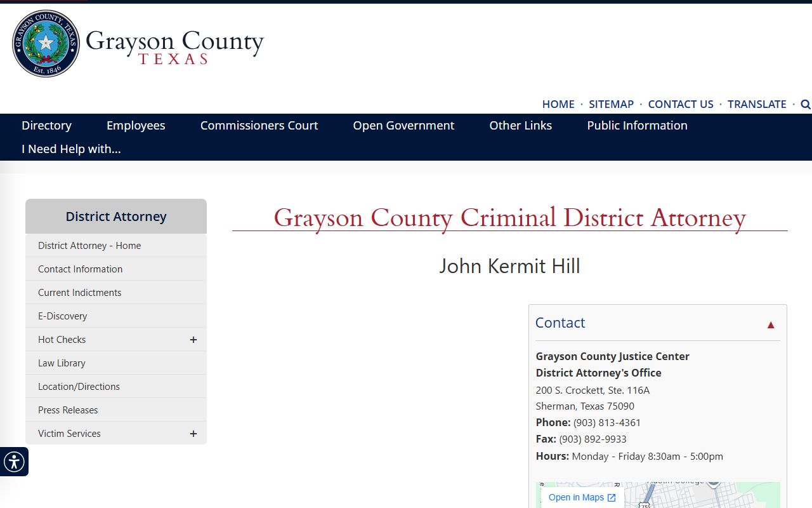Open the accessibility options widget
This screenshot has width=812, height=508.
(x=14, y=462)
